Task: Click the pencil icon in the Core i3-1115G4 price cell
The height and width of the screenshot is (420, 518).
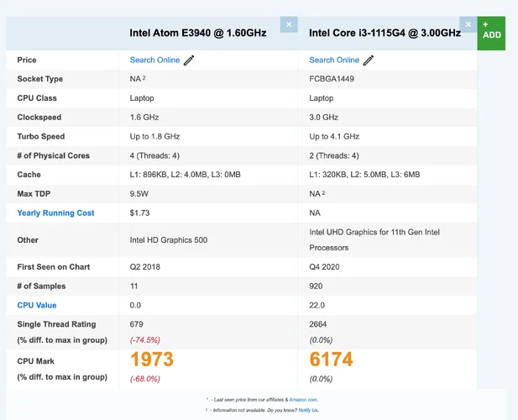Action: 369,60
